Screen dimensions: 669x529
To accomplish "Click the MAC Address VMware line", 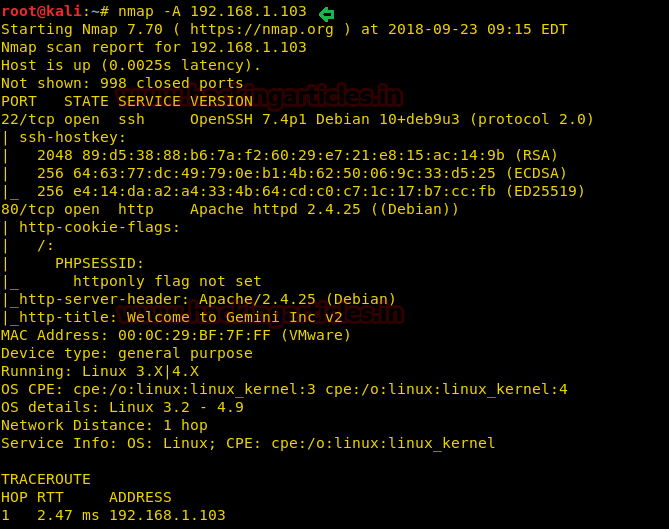I will click(x=176, y=335).
